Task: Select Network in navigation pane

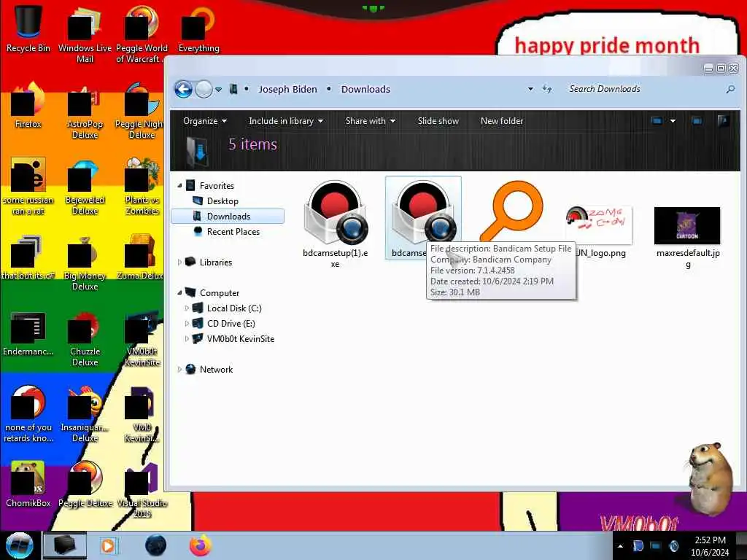Action: (216, 369)
